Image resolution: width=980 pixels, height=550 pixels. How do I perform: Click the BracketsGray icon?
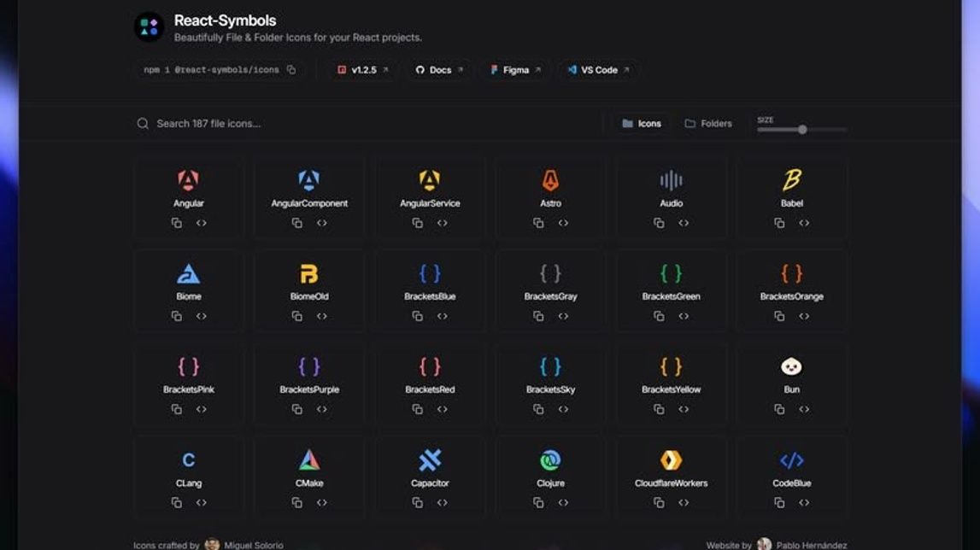pos(550,274)
